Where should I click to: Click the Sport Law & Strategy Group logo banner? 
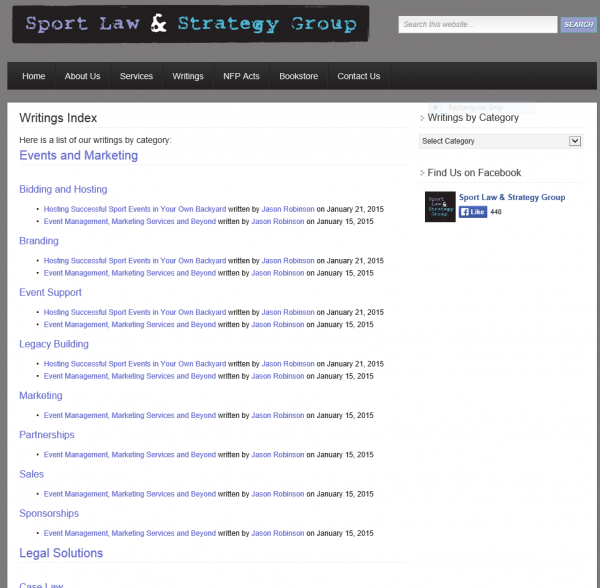point(190,25)
